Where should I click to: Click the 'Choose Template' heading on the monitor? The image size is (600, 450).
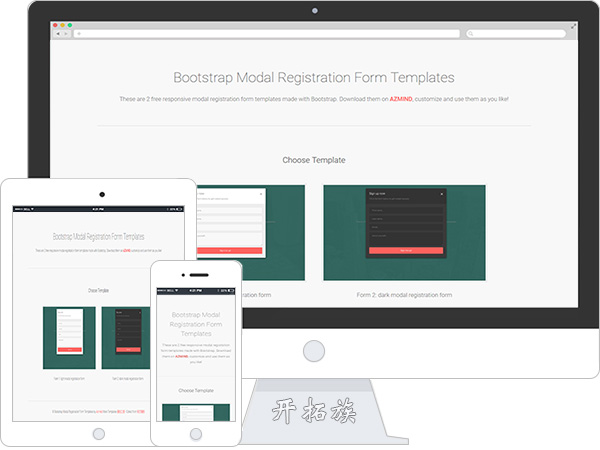click(x=314, y=160)
